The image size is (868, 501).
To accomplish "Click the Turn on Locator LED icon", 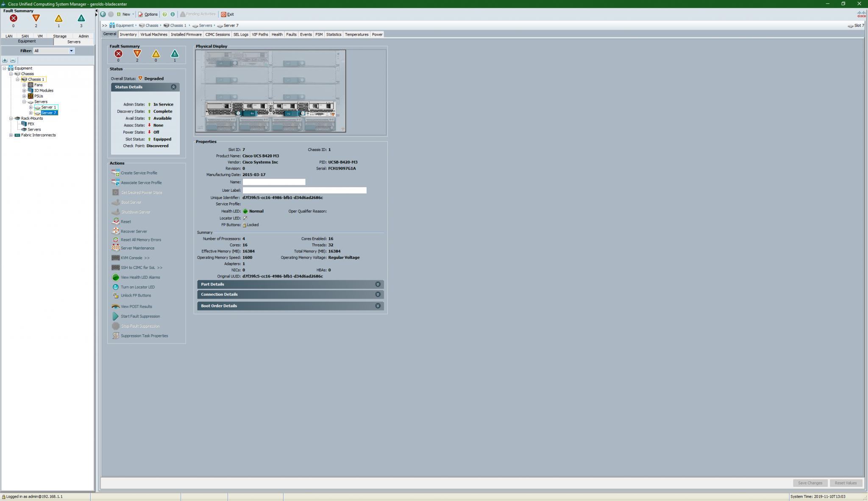I will pos(115,287).
